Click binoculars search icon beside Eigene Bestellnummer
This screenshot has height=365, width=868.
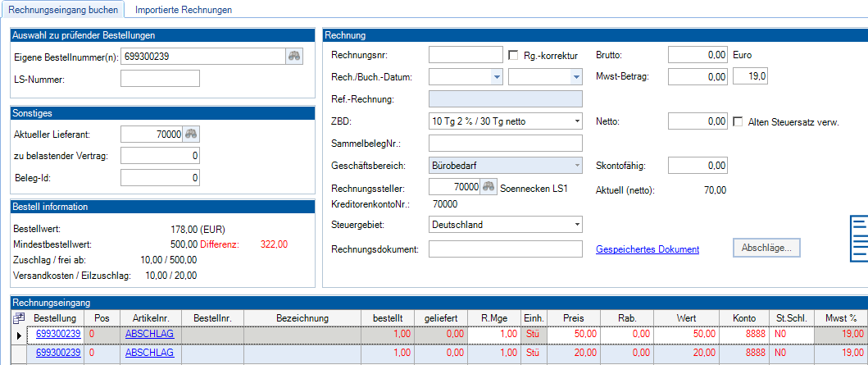click(x=293, y=56)
